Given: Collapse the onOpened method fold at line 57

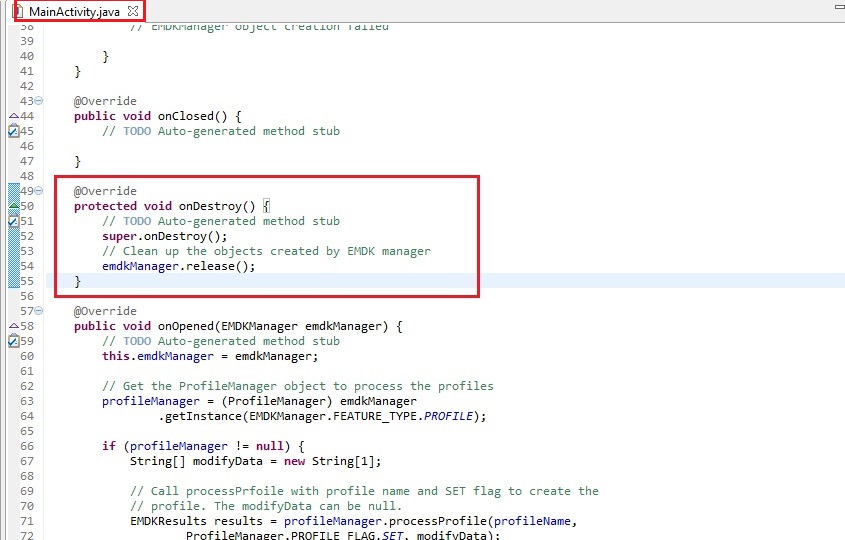Looking at the screenshot, I should point(39,311).
